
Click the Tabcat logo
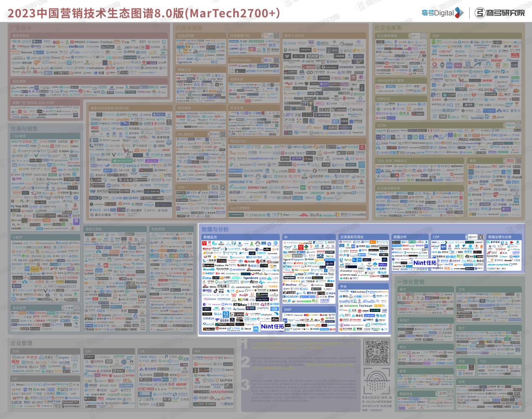(246, 329)
